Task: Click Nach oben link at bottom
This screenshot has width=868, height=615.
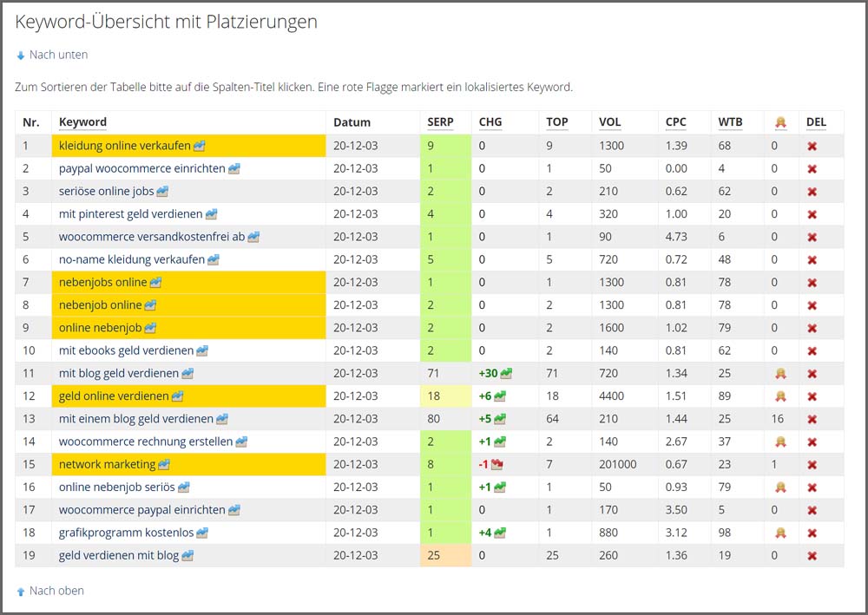Action: [56, 591]
